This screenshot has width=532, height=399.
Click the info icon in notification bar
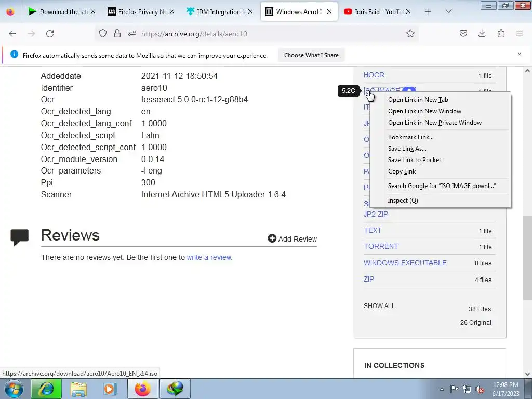(x=14, y=54)
